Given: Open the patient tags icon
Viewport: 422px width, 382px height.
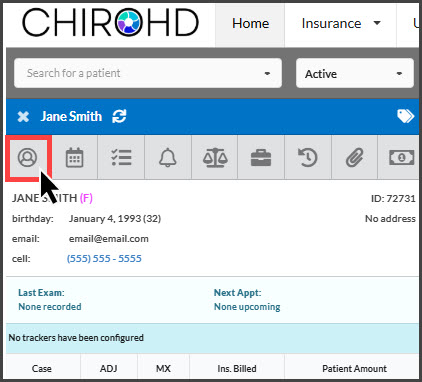Looking at the screenshot, I should pyautogui.click(x=406, y=116).
